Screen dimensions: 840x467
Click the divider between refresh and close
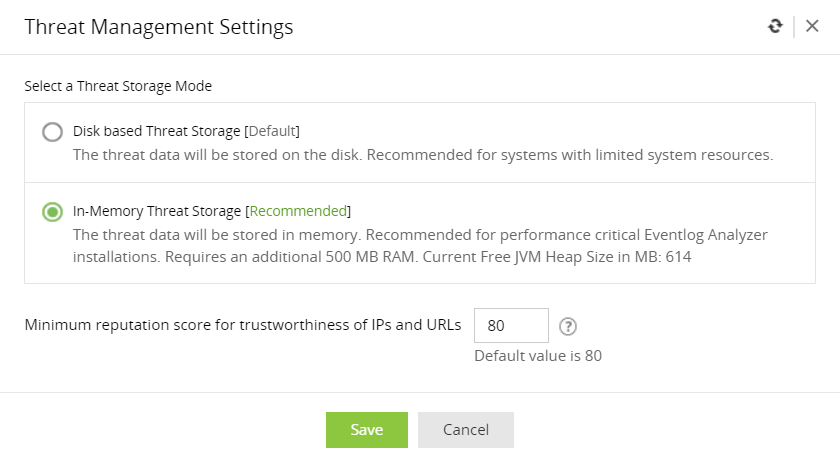(x=794, y=27)
